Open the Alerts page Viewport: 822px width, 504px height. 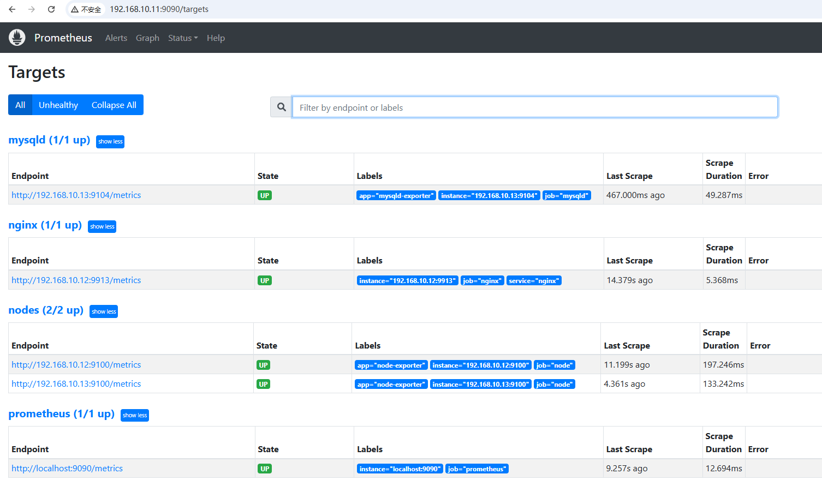click(116, 38)
